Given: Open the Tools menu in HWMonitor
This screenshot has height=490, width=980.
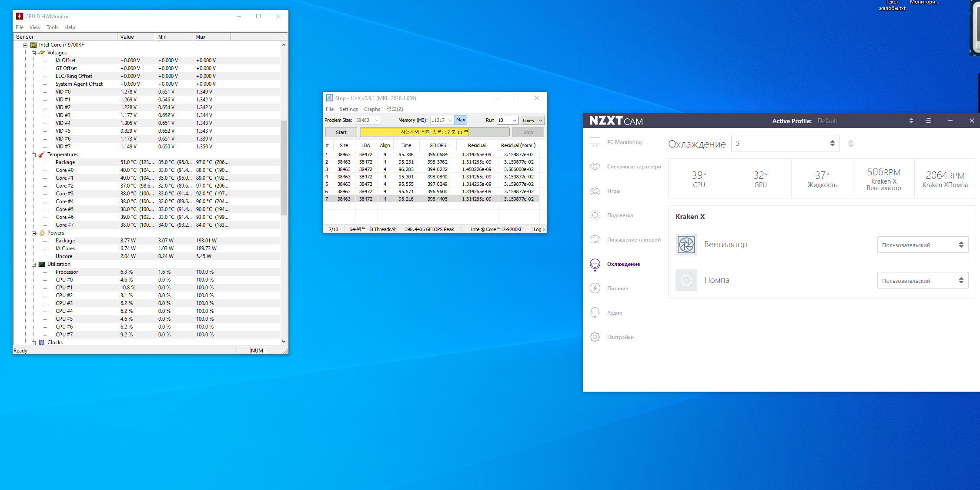Looking at the screenshot, I should point(52,27).
